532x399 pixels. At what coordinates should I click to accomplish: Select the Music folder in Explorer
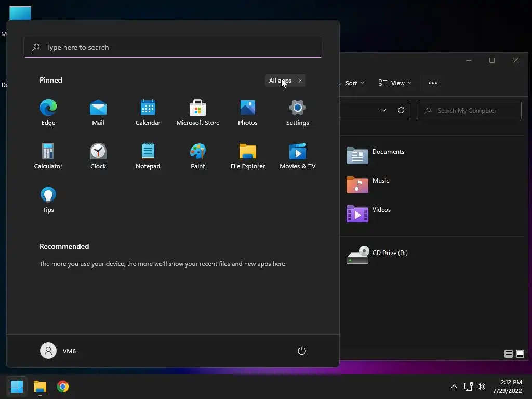pyautogui.click(x=368, y=184)
